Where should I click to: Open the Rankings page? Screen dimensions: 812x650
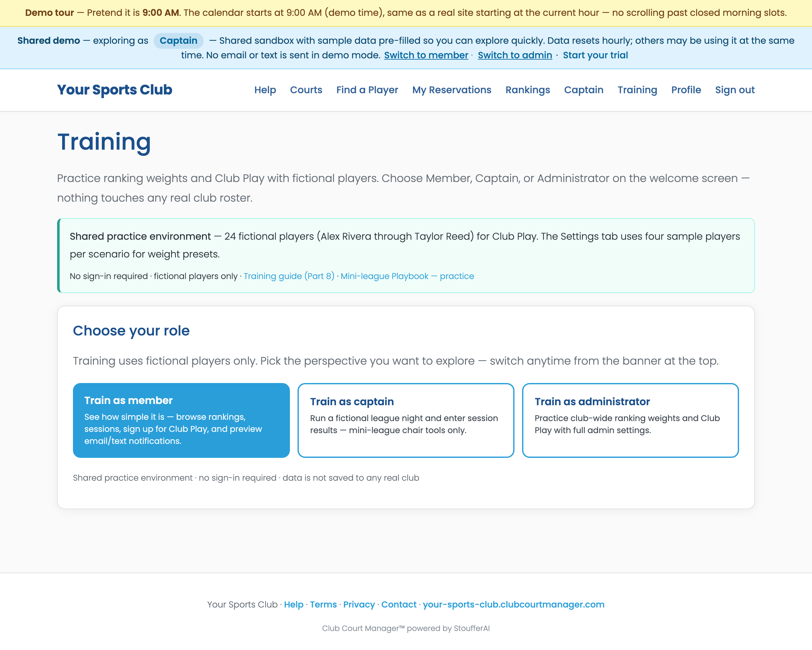click(x=528, y=90)
